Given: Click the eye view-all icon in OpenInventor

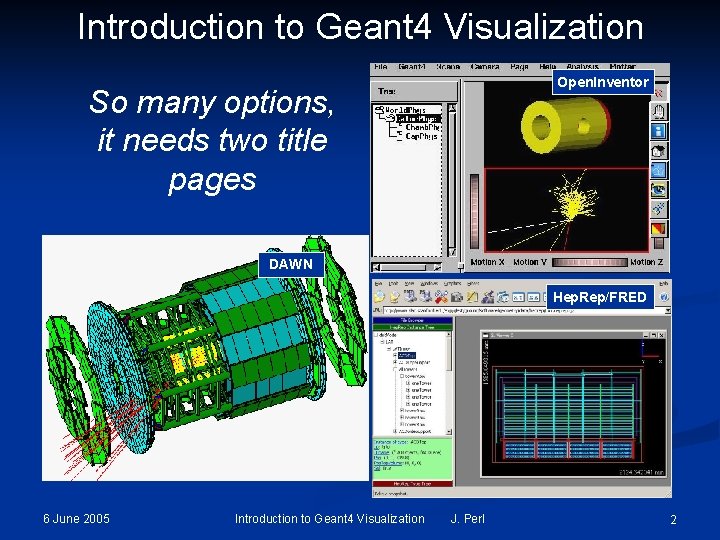Looking at the screenshot, I should tap(658, 190).
